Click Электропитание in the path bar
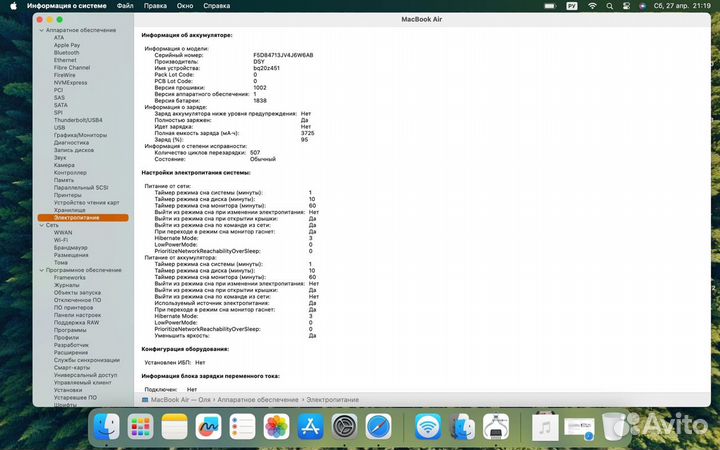This screenshot has width=720, height=450. point(332,400)
